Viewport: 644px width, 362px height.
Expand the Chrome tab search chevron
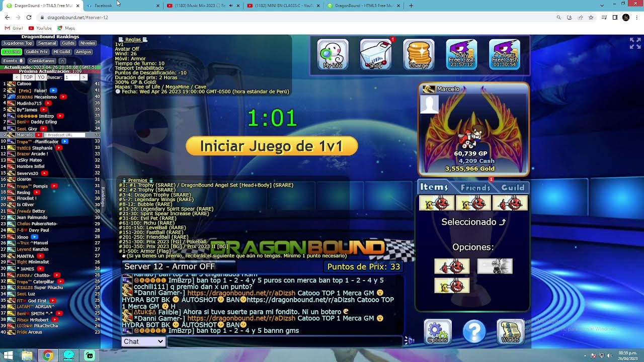tap(602, 6)
